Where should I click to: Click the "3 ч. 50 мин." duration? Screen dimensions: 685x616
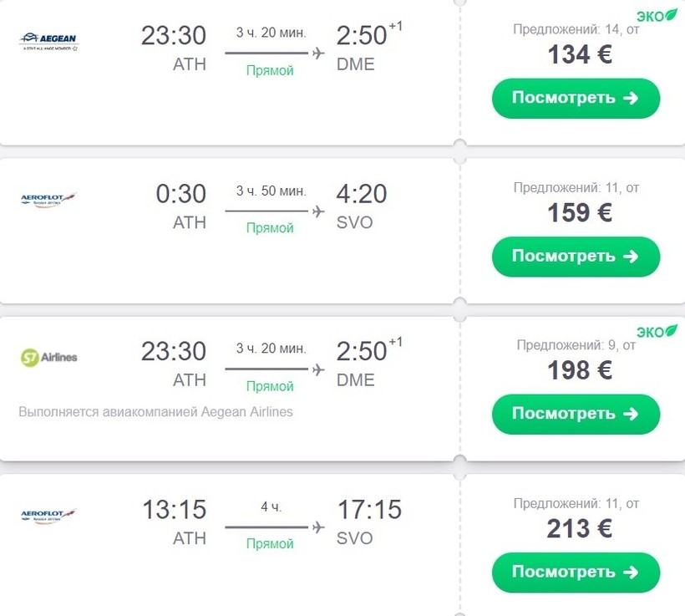pos(271,191)
